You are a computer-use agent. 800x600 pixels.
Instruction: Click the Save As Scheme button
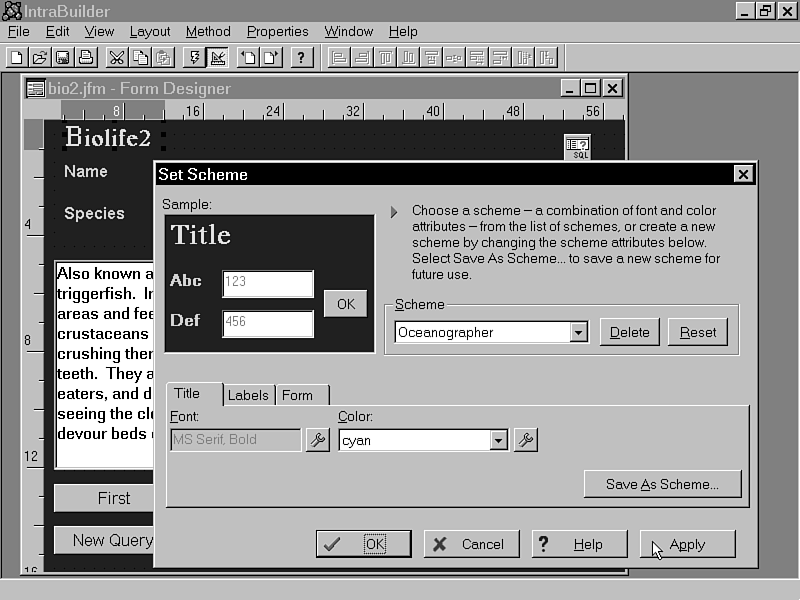pyautogui.click(x=662, y=484)
